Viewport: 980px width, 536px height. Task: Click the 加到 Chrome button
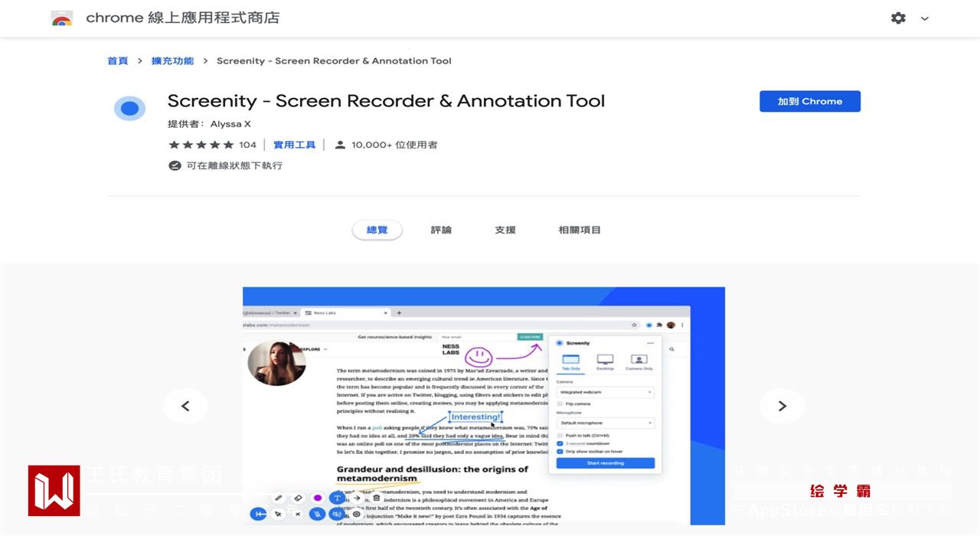click(810, 101)
